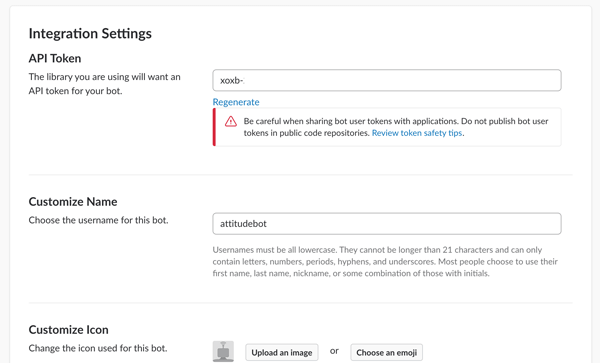Click the 'Be careful when sharing bot user tokens' warning
Viewport: 600px width, 363px height.
pos(387,127)
